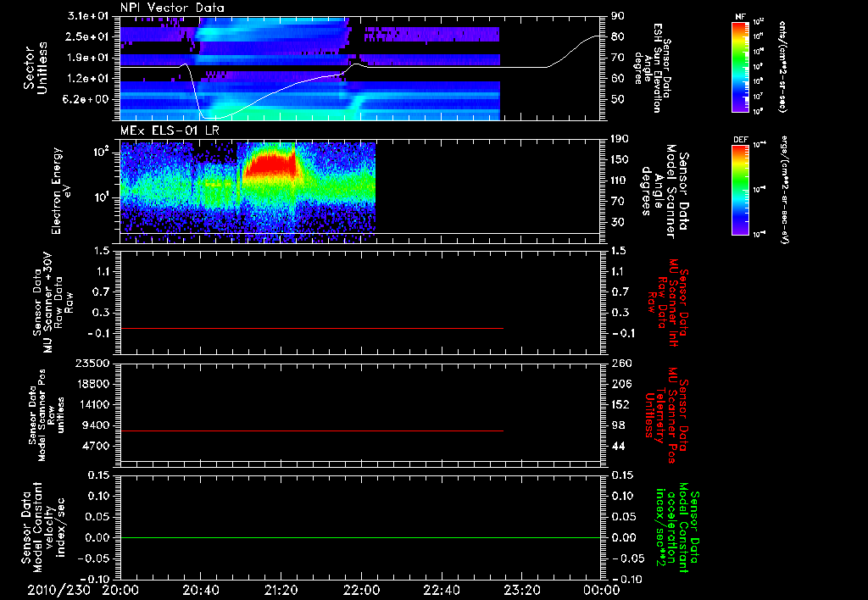Viewport: 868px width, 600px height.
Task: Click the "206" telemetry tick label
Action: (x=620, y=384)
